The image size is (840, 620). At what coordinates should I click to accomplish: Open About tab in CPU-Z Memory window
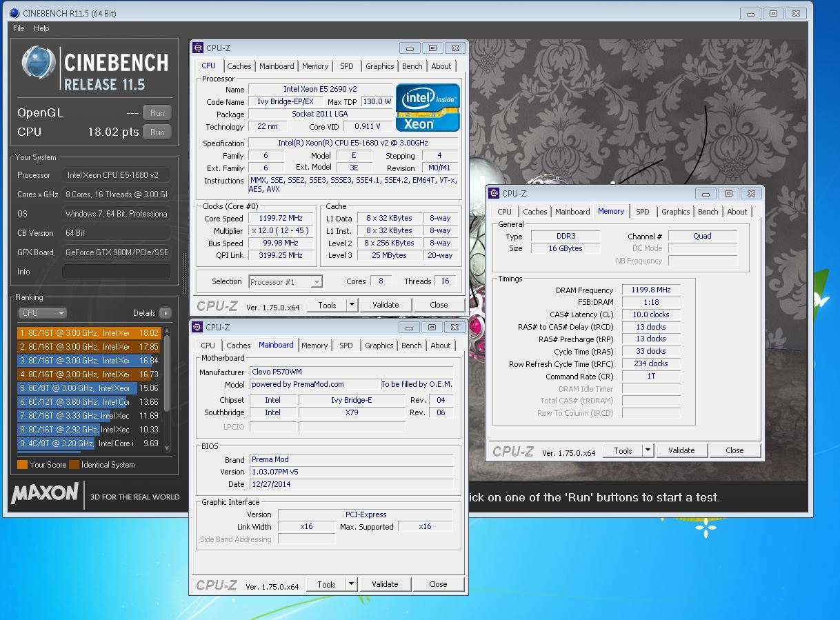coord(737,212)
